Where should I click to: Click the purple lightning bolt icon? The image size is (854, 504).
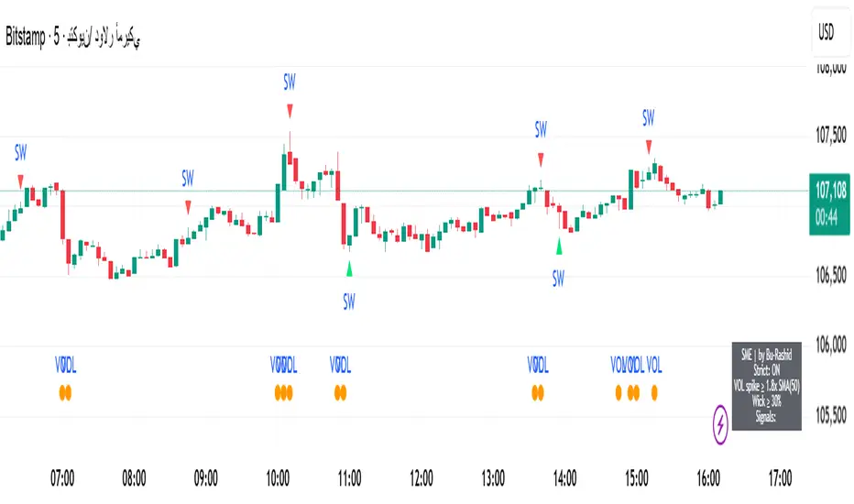722,424
